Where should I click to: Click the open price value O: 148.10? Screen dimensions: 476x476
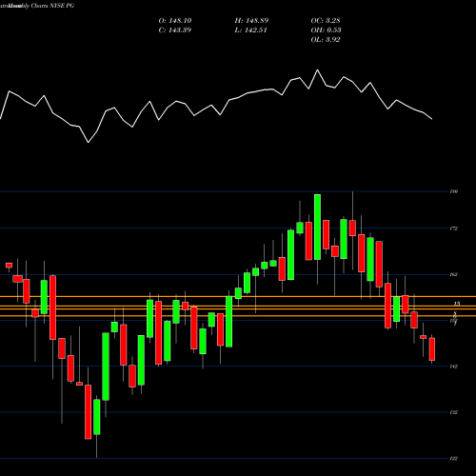pos(175,21)
